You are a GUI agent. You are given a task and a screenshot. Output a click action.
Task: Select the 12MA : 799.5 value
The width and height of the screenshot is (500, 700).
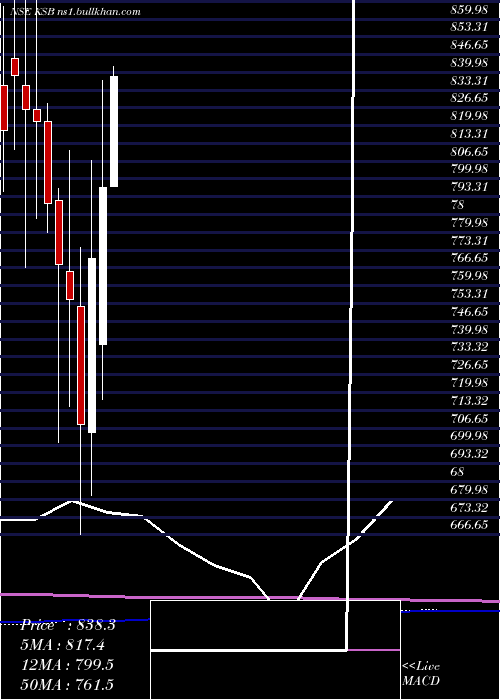click(67, 664)
